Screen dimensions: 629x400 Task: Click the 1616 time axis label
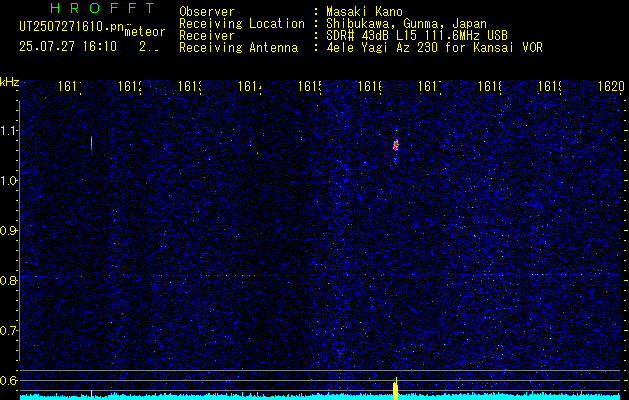[370, 86]
